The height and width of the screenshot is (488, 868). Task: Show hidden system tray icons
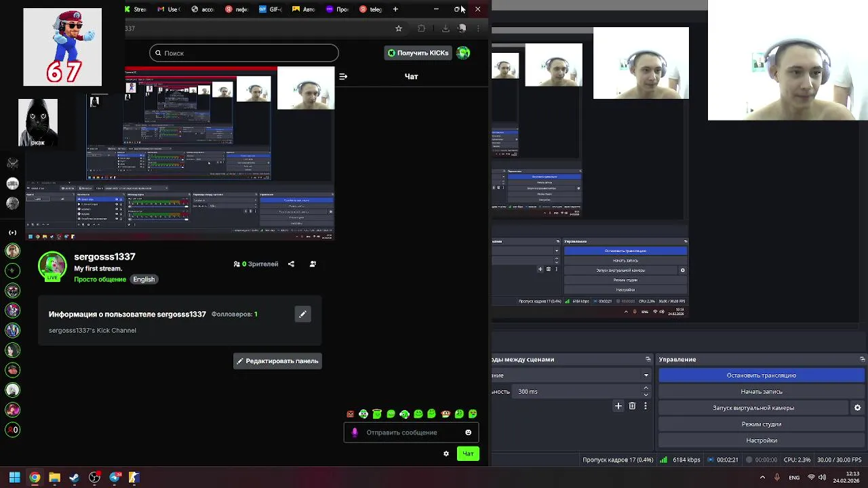click(763, 477)
